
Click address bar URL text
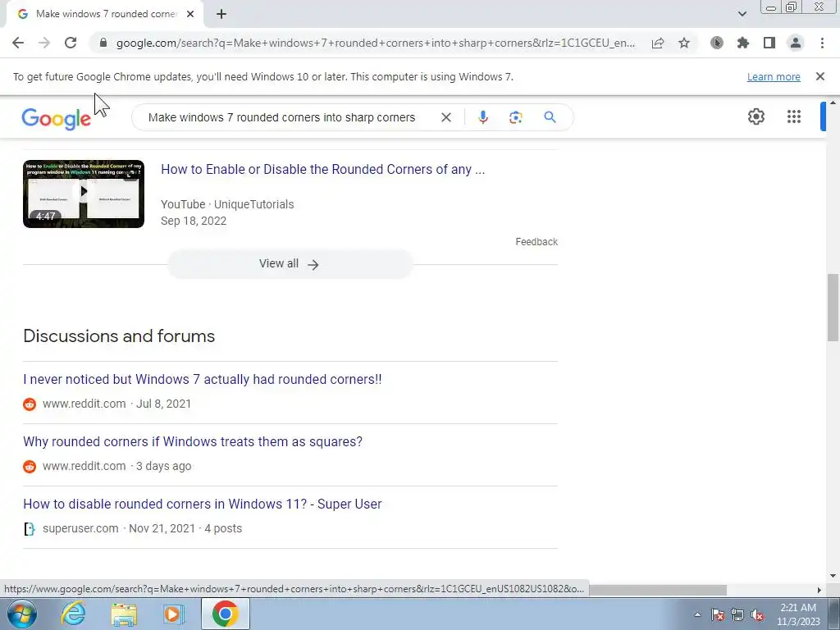point(375,43)
